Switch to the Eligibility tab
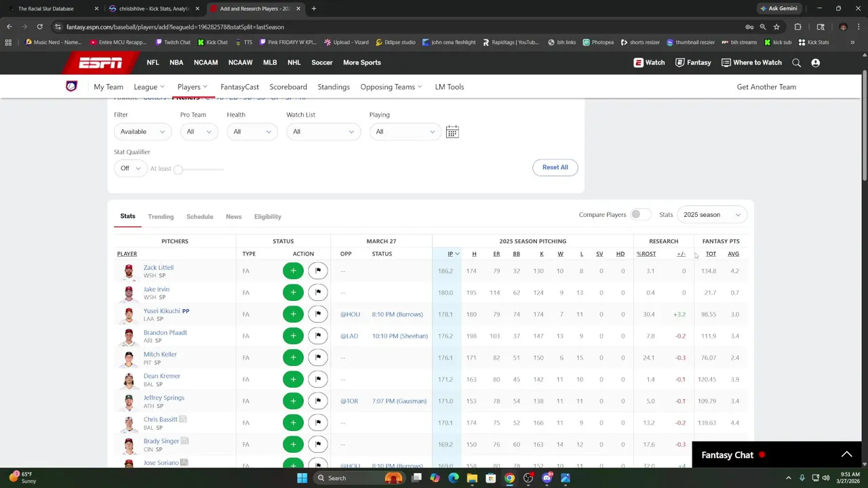This screenshot has width=868, height=488. click(268, 217)
